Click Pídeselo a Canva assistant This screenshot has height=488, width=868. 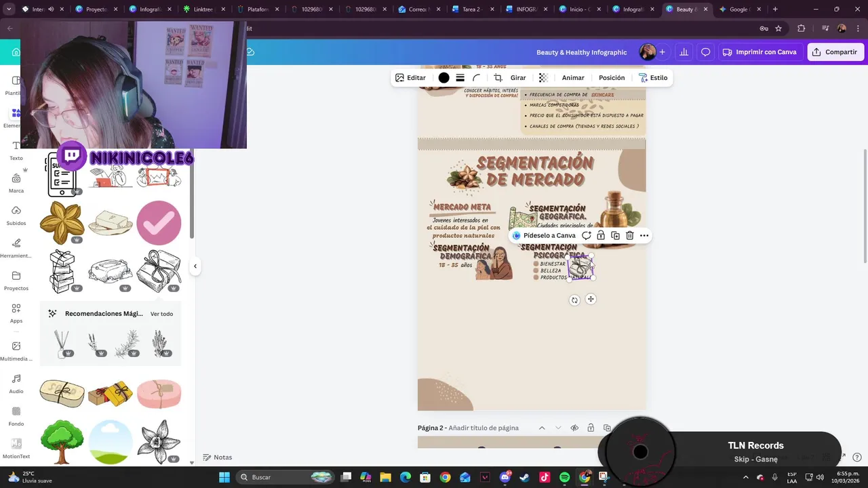(544, 236)
